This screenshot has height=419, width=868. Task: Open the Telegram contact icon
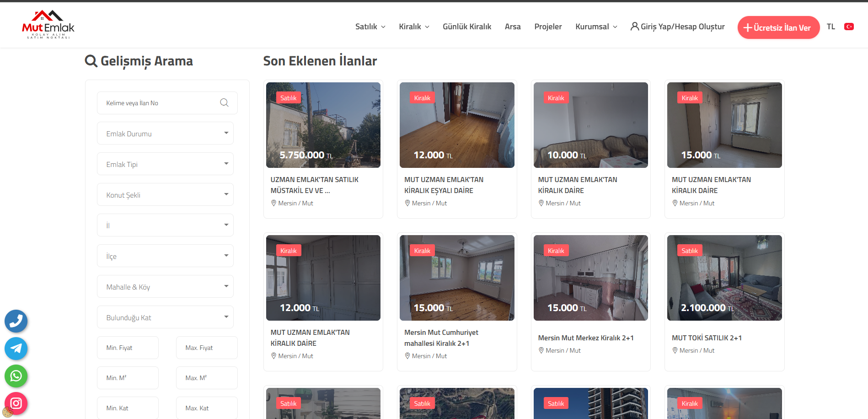(16, 349)
